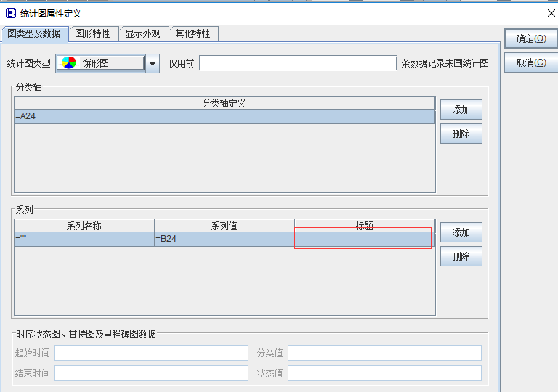
Task: Click the 系列名称 column header
Action: (84, 226)
